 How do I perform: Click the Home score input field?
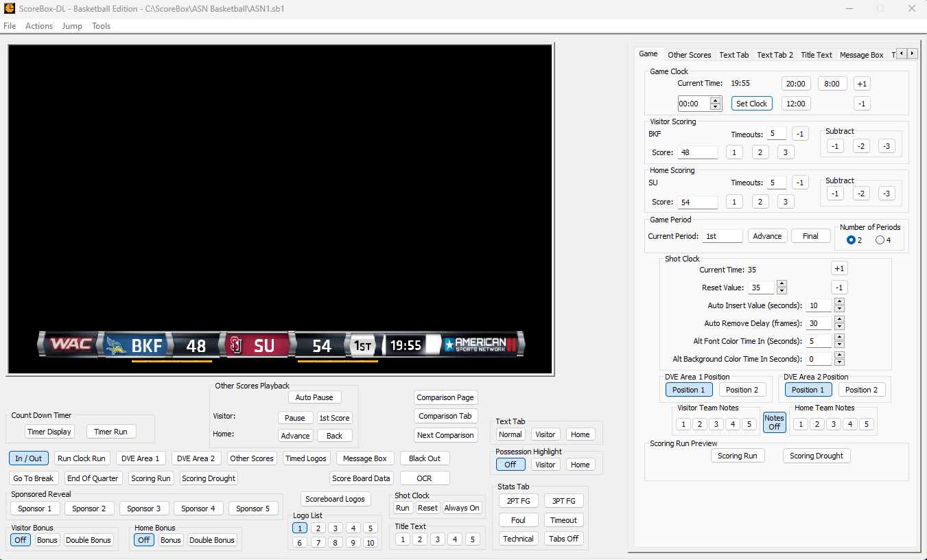pyautogui.click(x=697, y=201)
